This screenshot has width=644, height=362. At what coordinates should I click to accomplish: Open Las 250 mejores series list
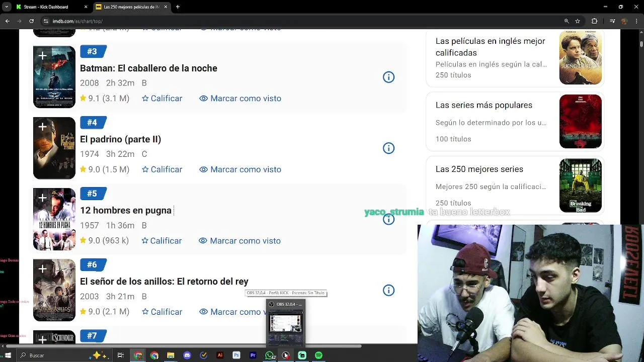tap(479, 169)
